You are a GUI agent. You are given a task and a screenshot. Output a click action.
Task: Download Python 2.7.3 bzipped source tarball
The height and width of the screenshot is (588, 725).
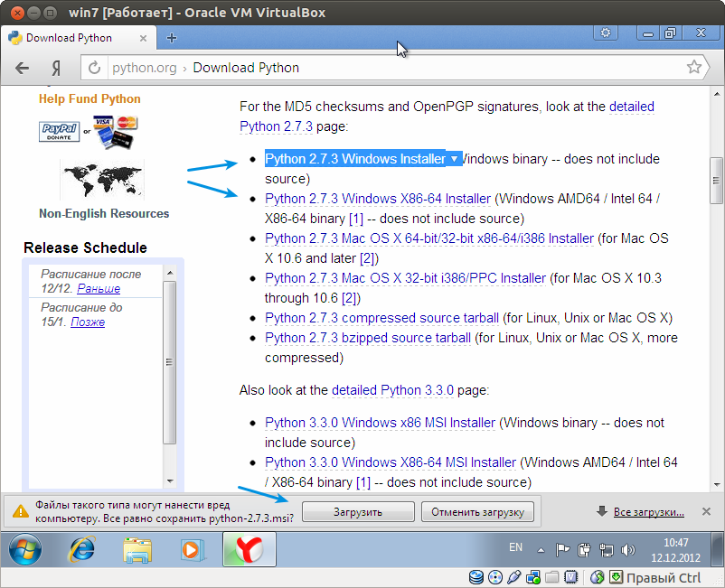(368, 338)
